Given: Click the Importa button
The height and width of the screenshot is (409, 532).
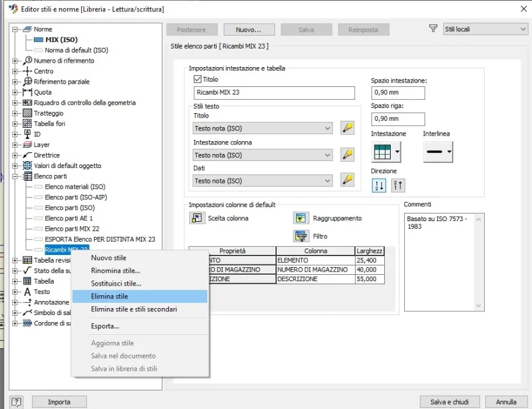Looking at the screenshot, I should coord(59,402).
